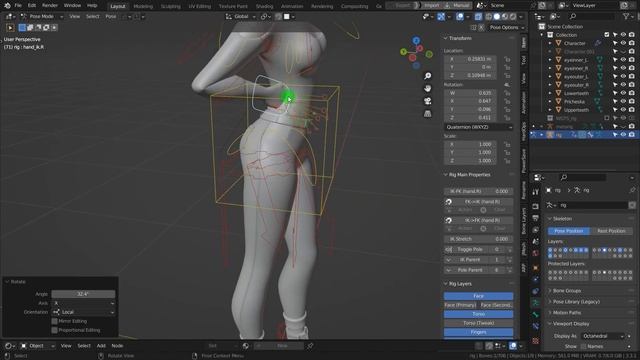Toggle eye visibility for Lowerteeth
The width and height of the screenshot is (640, 360).
click(623, 93)
